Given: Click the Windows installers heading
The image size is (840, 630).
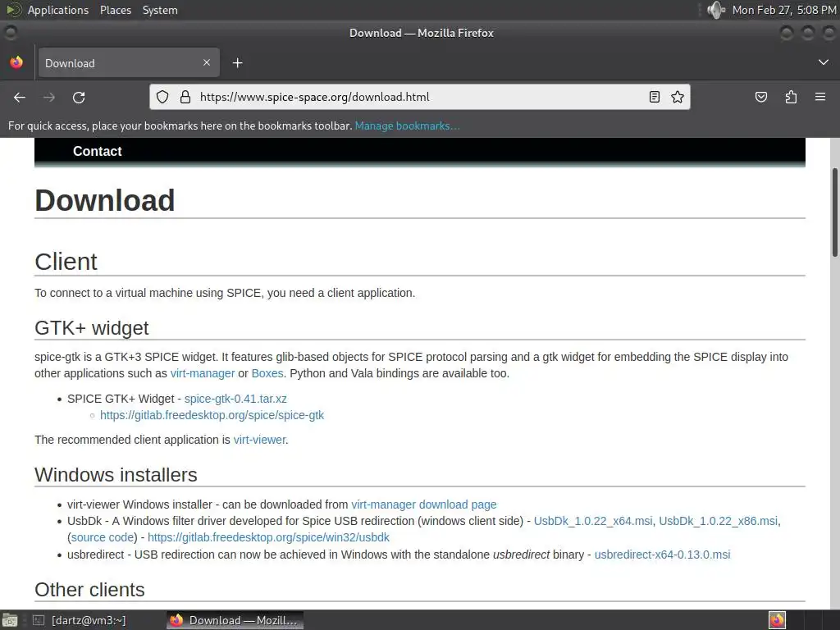Looking at the screenshot, I should point(116,475).
